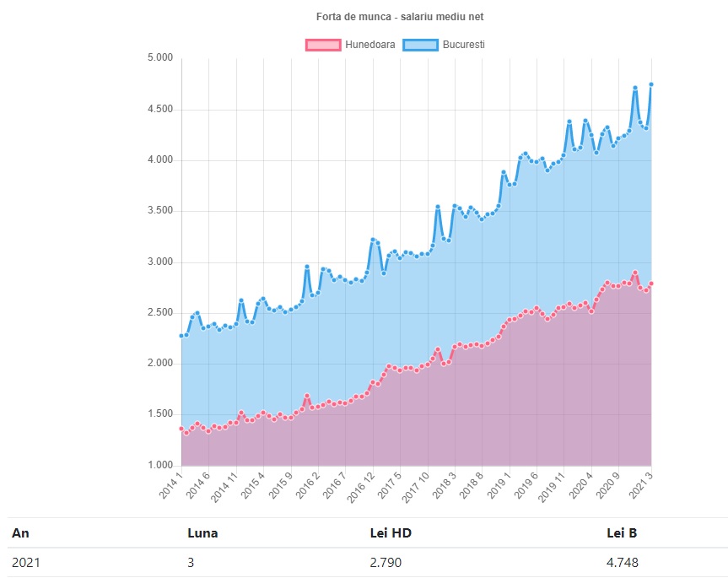The width and height of the screenshot is (728, 578).
Task: Click the 5.000 label on the y-axis
Action: [x=160, y=58]
